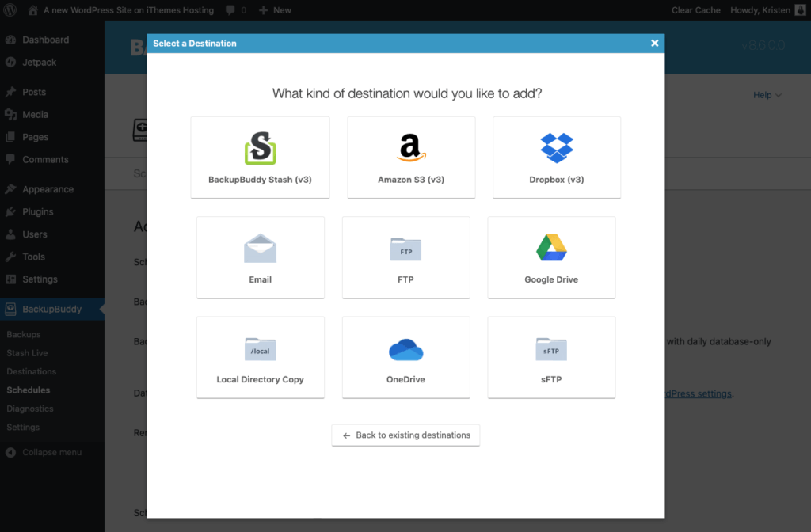The image size is (811, 532).
Task: Click the Users person icon
Action: [10, 234]
